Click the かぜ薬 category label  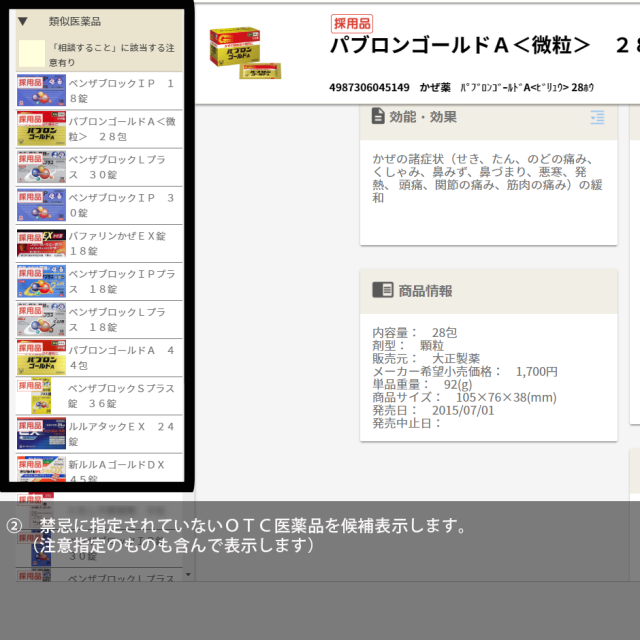tap(435, 87)
